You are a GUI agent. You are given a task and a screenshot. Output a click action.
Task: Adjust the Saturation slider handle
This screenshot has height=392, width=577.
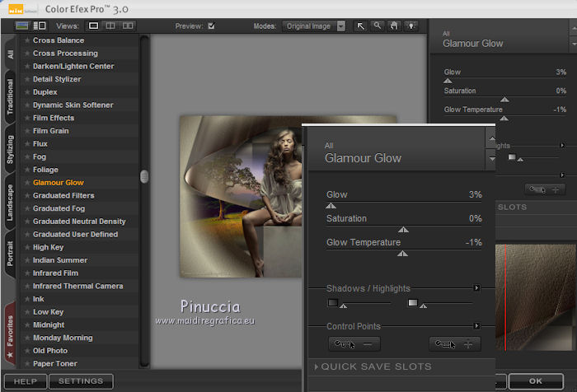(x=403, y=231)
